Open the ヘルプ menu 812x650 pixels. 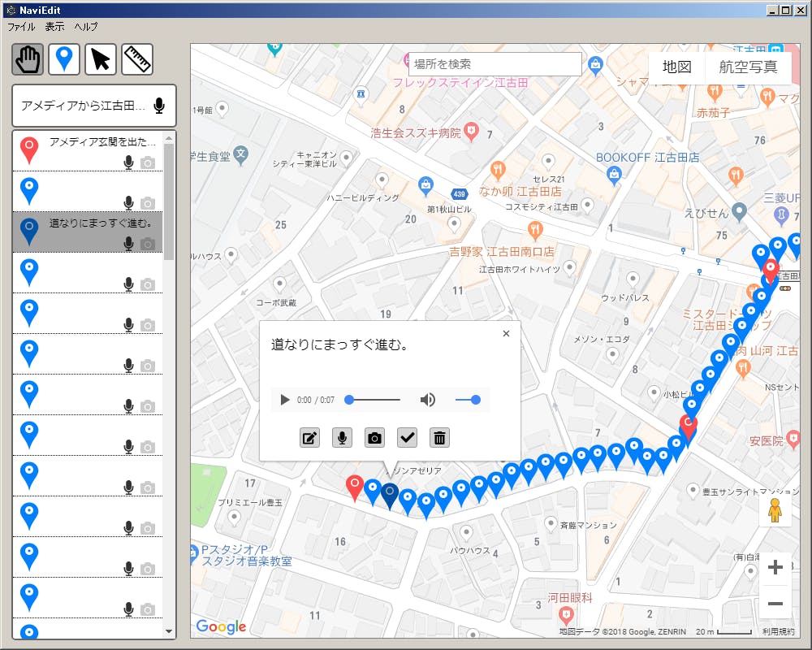point(86,27)
